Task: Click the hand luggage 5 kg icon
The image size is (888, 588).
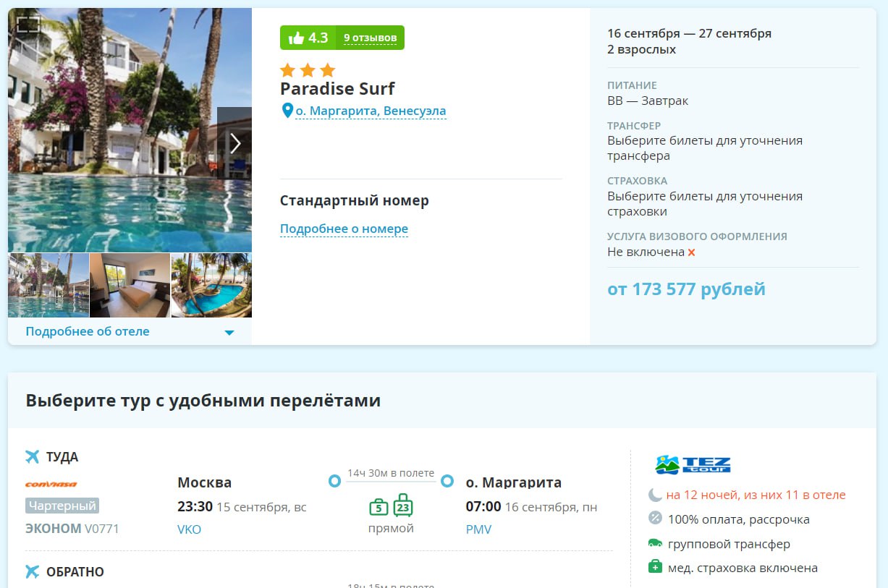Action: tap(379, 507)
